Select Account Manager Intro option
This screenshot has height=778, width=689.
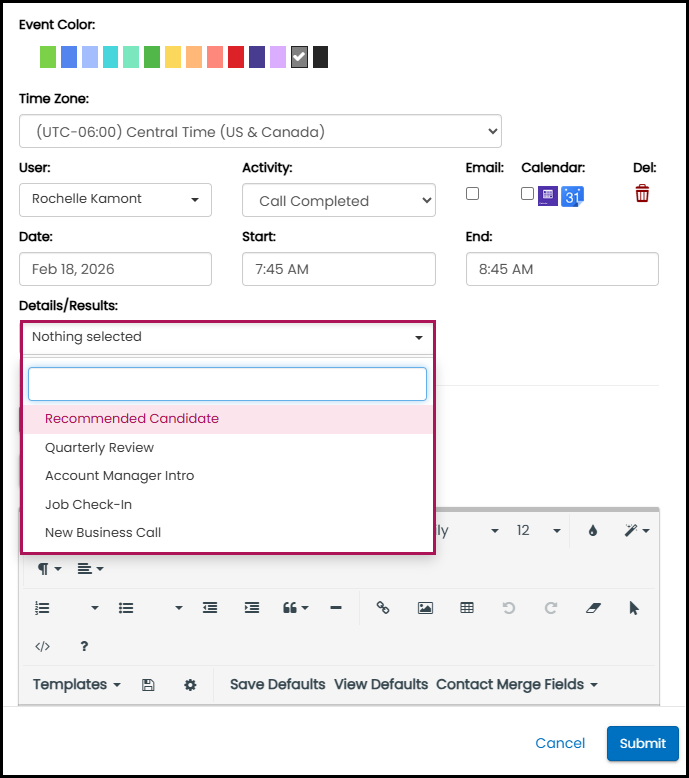point(228,476)
